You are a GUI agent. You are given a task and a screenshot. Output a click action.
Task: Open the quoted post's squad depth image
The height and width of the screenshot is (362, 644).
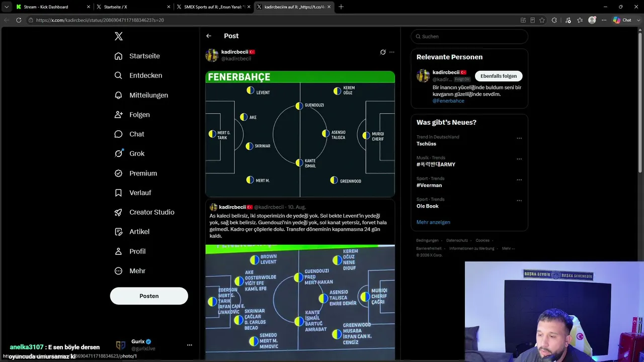coord(300,302)
